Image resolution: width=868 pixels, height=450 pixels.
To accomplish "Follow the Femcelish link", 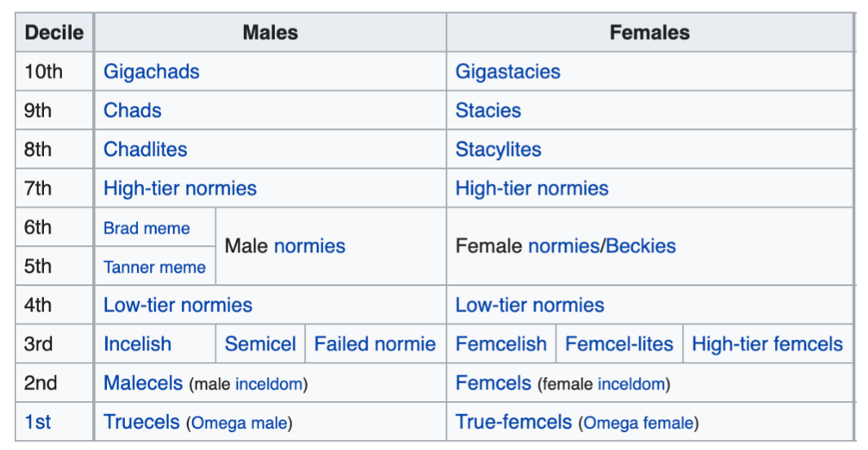I will [x=501, y=344].
